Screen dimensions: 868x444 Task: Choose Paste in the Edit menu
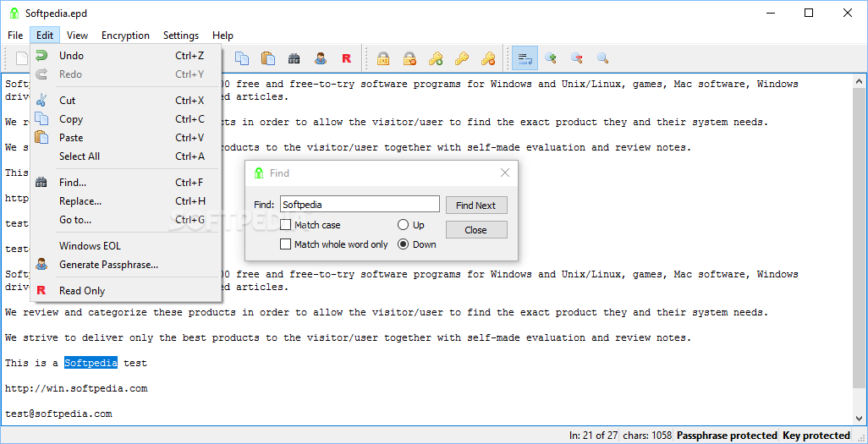click(126, 137)
